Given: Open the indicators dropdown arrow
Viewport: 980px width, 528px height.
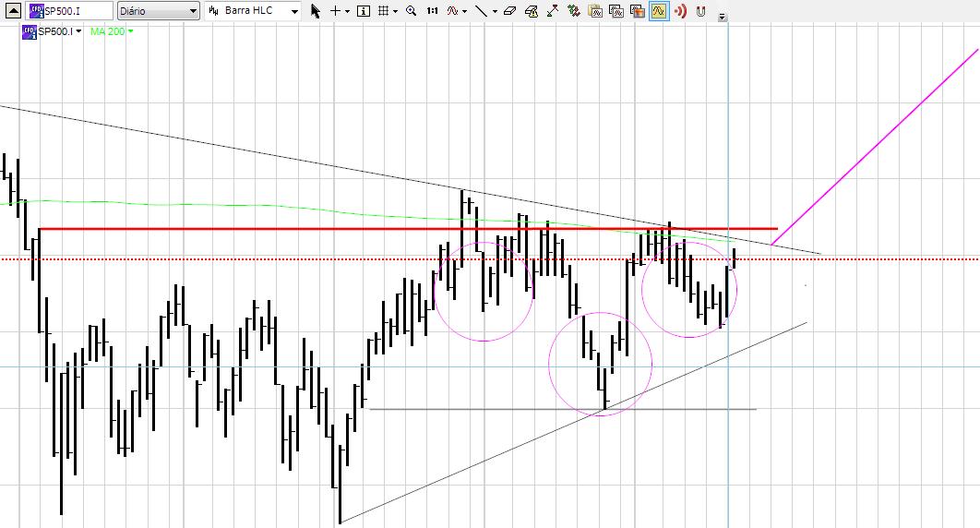Looking at the screenshot, I should coord(464,11).
